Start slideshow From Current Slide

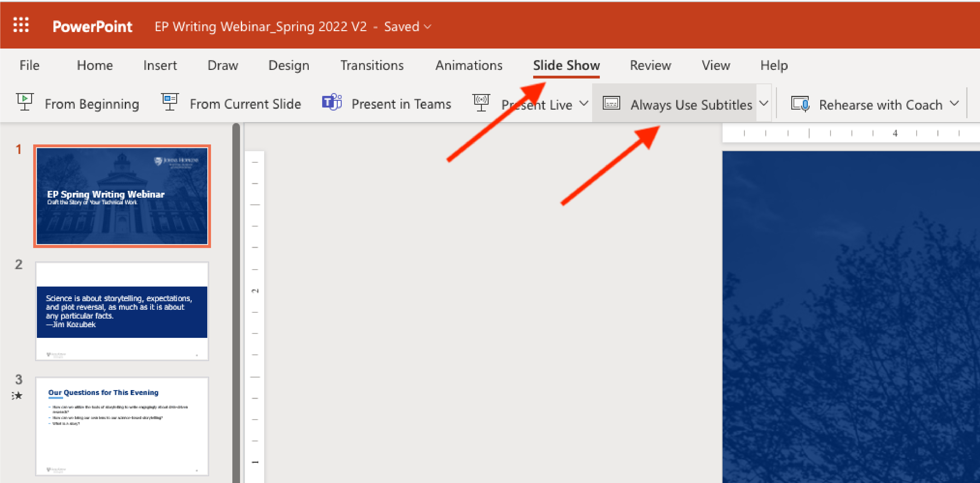(x=245, y=104)
